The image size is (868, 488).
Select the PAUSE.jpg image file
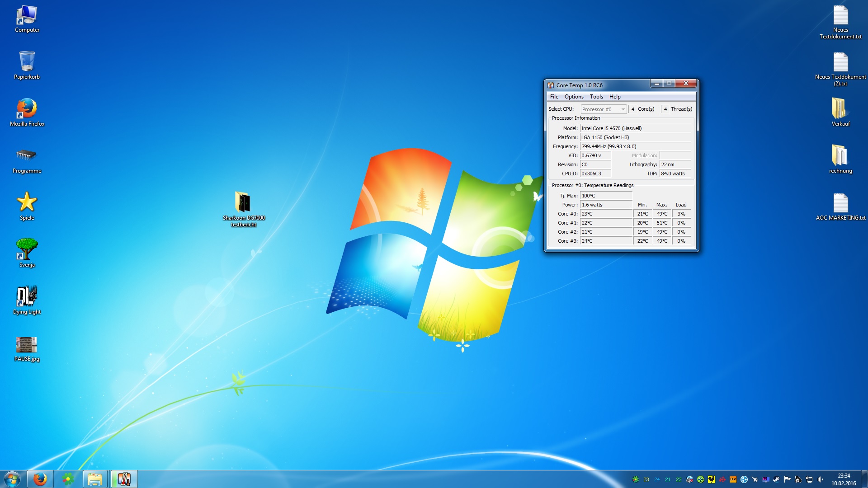[27, 348]
